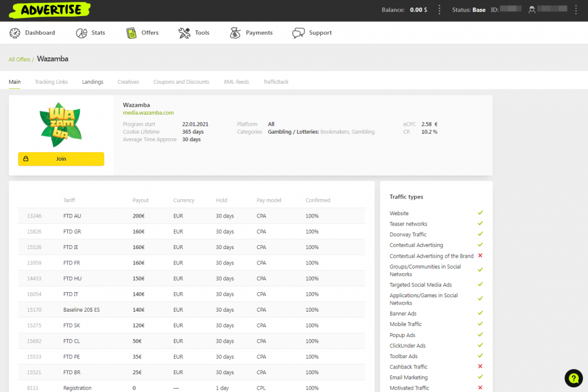Click the Cashback Traffic red cross
This screenshot has width=588, height=392.
tap(480, 366)
